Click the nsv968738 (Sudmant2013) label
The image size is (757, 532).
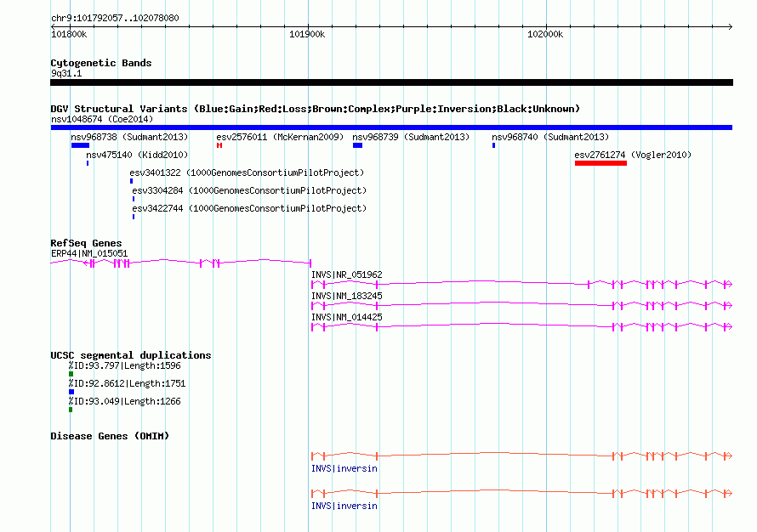pos(129,137)
